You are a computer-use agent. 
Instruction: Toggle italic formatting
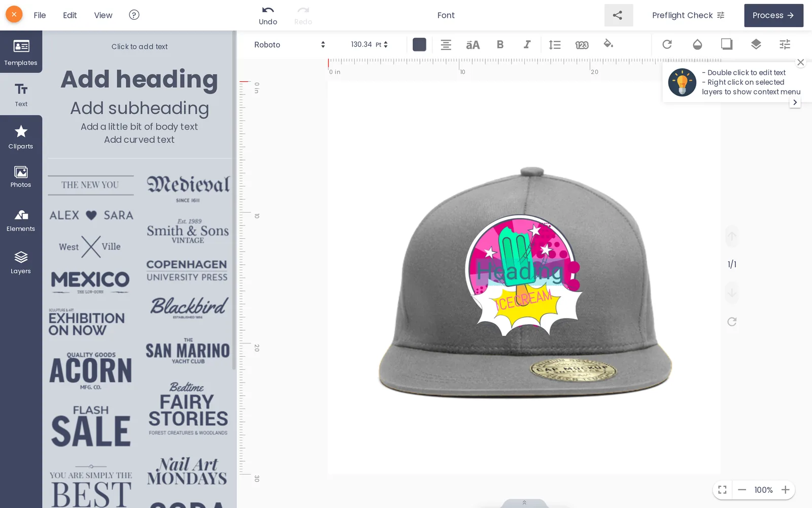pyautogui.click(x=527, y=45)
